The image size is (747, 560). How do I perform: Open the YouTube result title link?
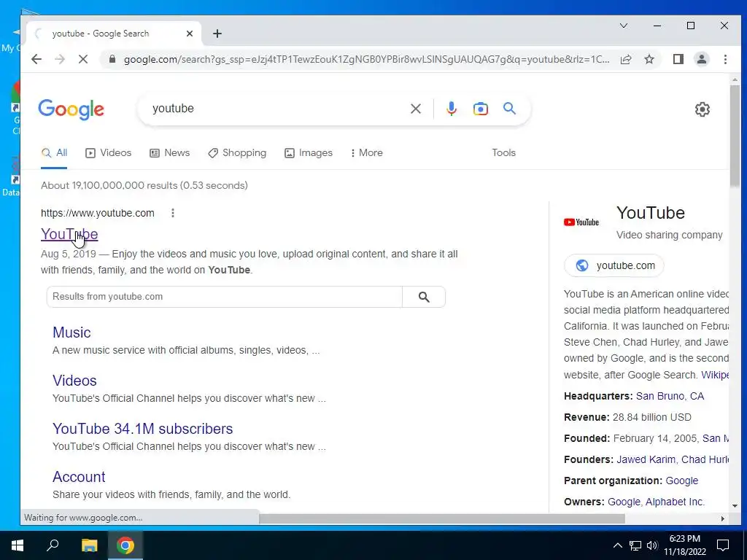pyautogui.click(x=69, y=234)
